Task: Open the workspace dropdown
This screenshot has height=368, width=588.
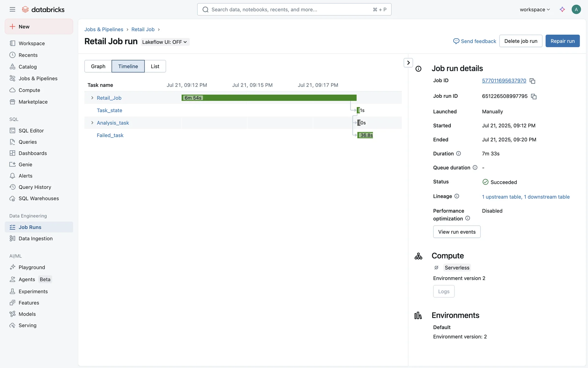Action: coord(535,10)
